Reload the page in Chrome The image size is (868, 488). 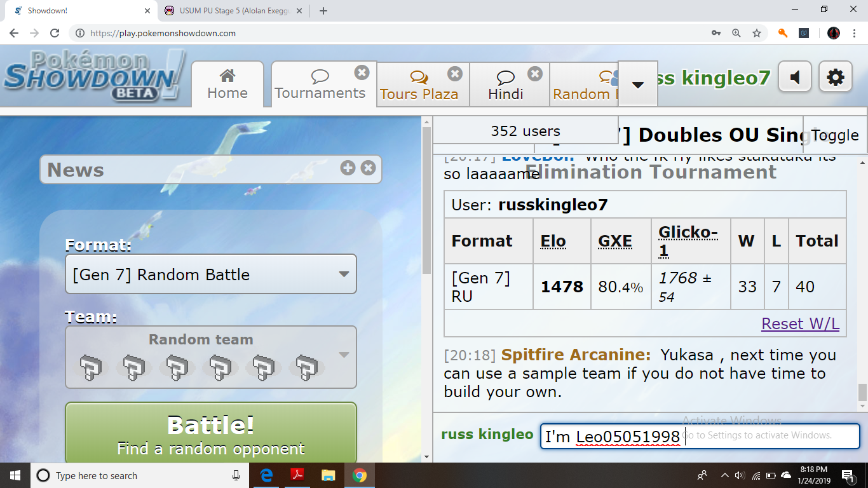point(55,33)
